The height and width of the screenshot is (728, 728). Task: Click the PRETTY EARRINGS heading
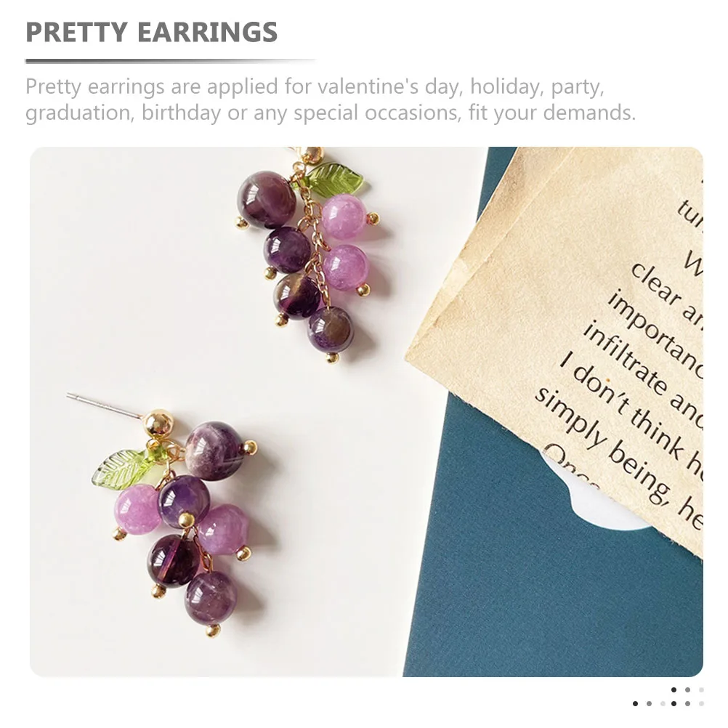click(151, 32)
